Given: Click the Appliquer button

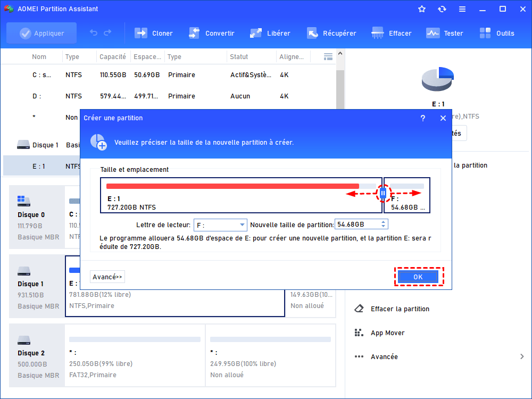Looking at the screenshot, I should [41, 33].
